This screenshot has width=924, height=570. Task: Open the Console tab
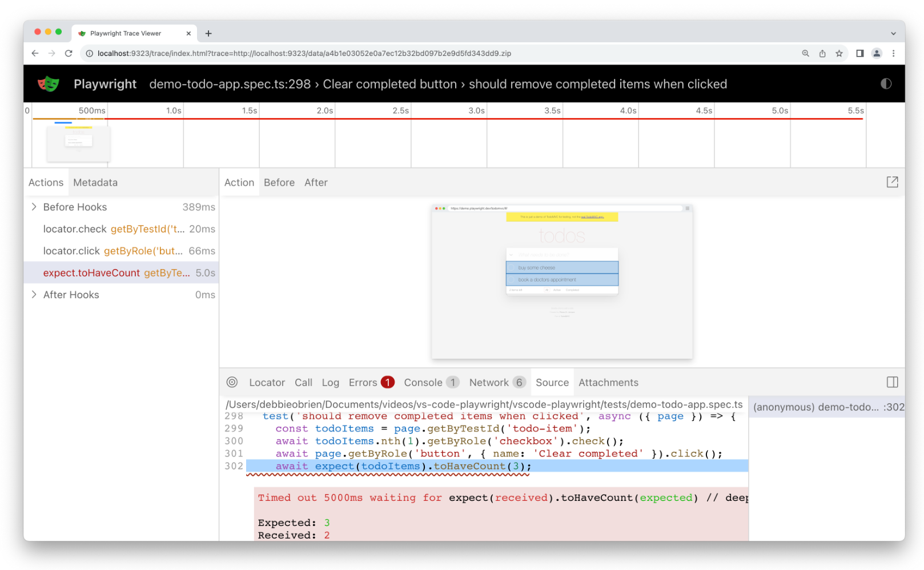pyautogui.click(x=431, y=383)
